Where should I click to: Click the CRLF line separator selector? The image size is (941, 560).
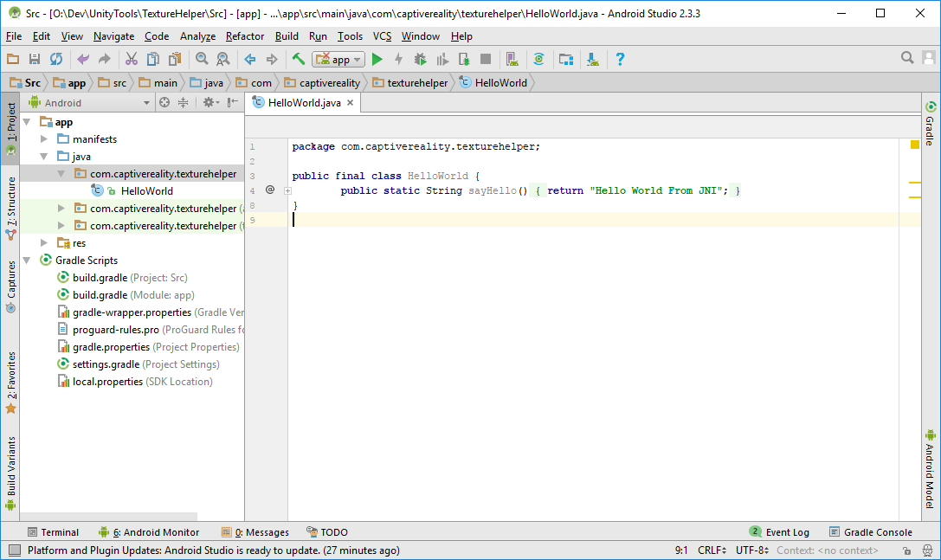[712, 550]
